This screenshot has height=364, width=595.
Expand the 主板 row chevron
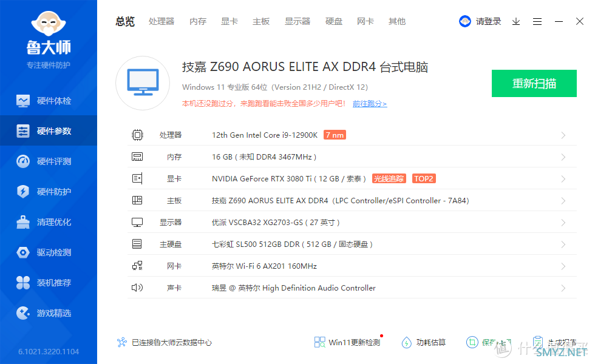click(x=563, y=201)
